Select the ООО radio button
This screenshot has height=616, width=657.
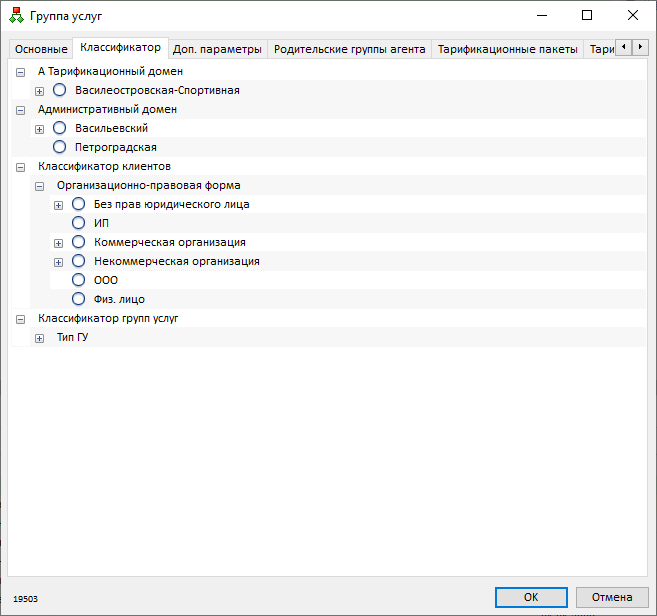point(78,280)
